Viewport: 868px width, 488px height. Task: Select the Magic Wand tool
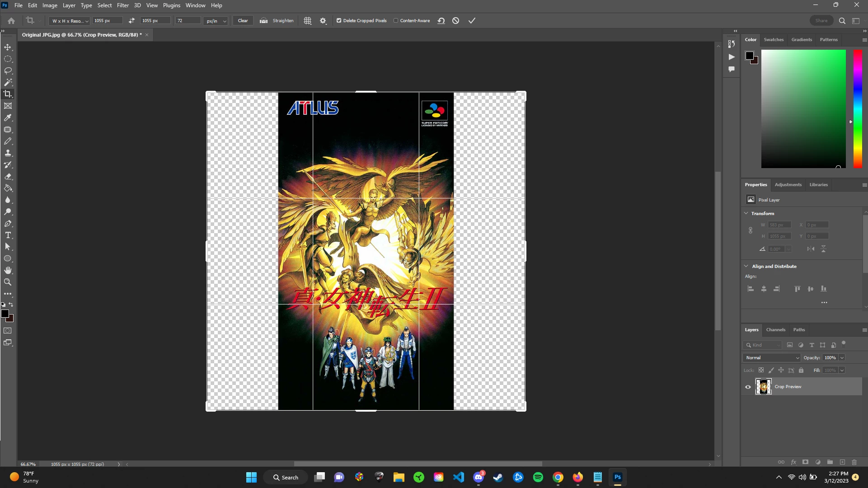point(8,82)
